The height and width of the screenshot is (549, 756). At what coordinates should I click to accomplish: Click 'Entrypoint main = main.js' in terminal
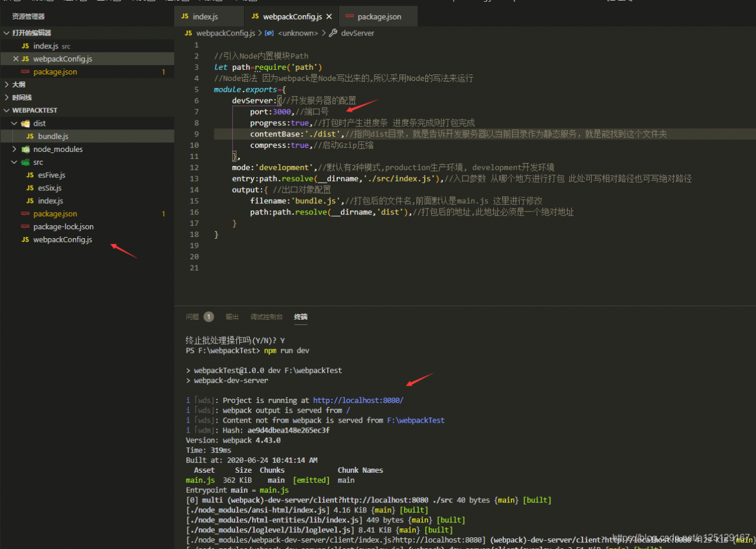tap(237, 490)
